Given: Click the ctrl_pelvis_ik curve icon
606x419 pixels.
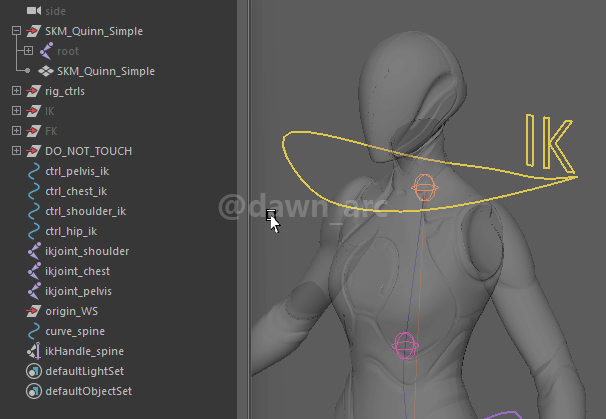Looking at the screenshot, I should tap(34, 171).
